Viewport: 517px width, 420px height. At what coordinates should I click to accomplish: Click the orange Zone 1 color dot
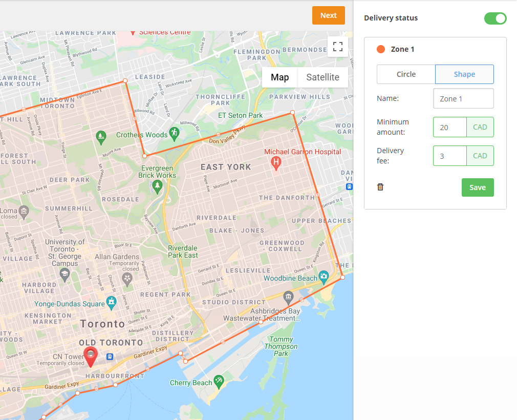point(381,49)
